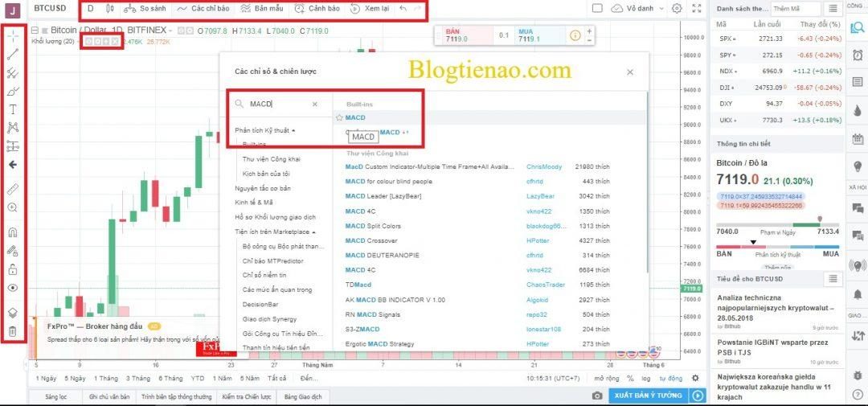Open alerts alarm clock sidebar panel
The width and height of the screenshot is (868, 406).
click(858, 55)
